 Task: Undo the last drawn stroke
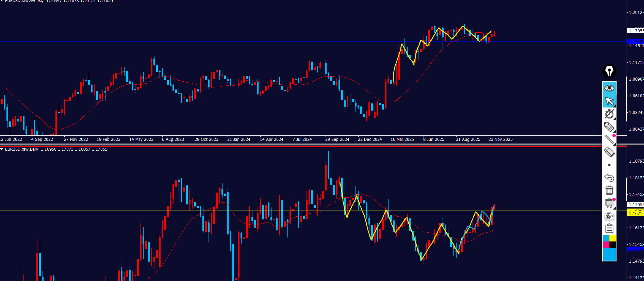(609, 178)
